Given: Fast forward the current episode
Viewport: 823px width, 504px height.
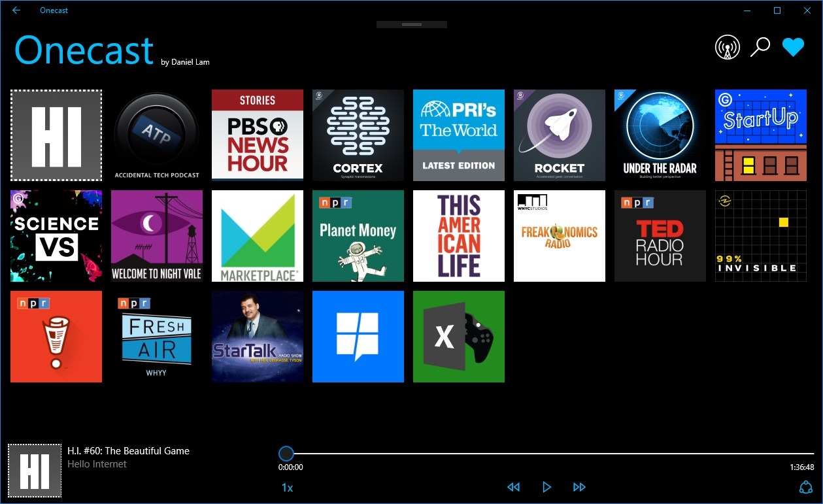Looking at the screenshot, I should click(579, 487).
